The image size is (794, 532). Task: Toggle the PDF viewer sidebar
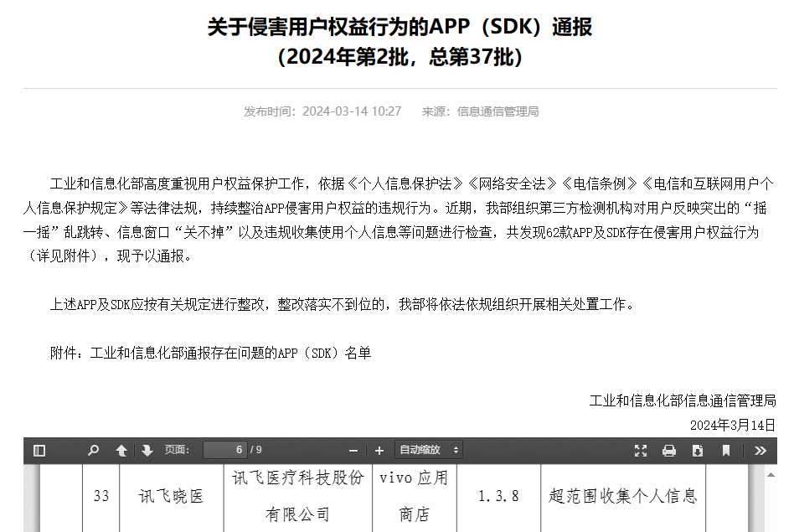pos(39,451)
